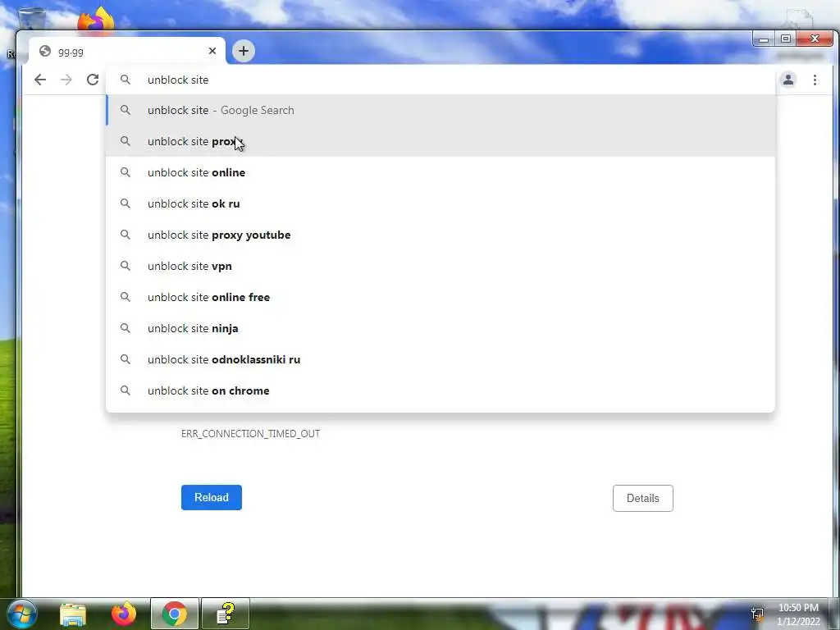Open Firefox desktop shortcut icon
The image size is (840, 630).
(x=96, y=21)
